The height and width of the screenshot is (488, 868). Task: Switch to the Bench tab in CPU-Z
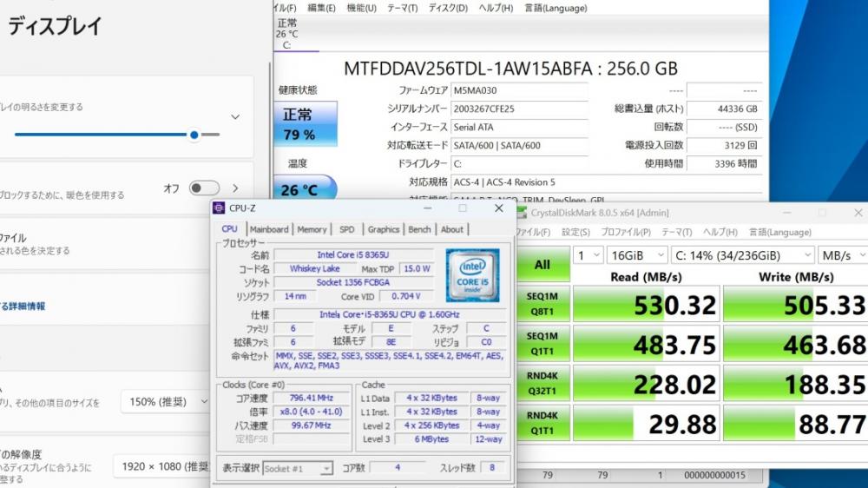click(x=419, y=229)
